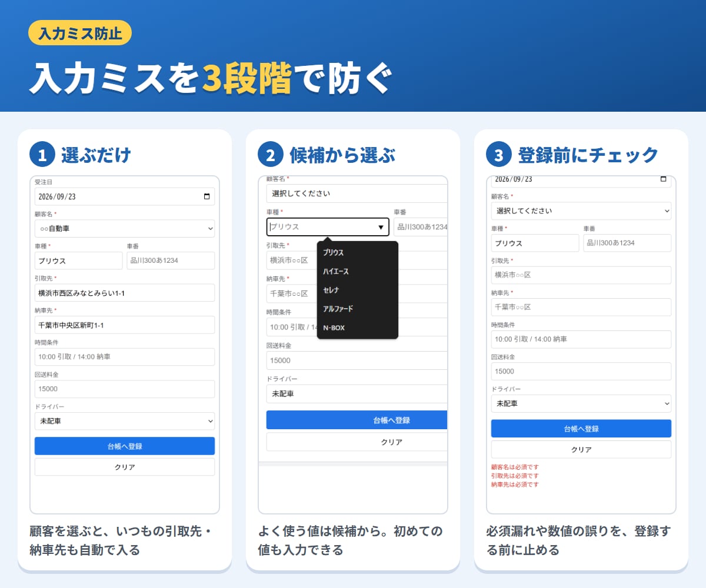
Task: Click the 入力ミス防止 yellow badge
Action: [80, 33]
